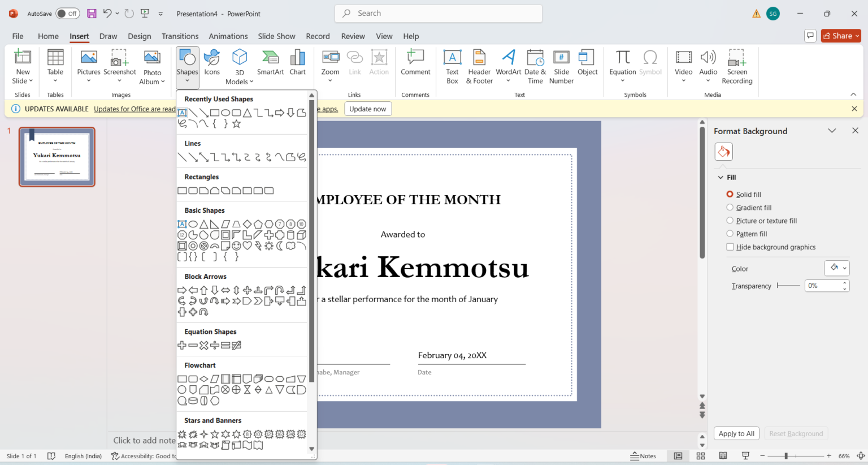The width and height of the screenshot is (868, 465).
Task: Open the Review ribbon tab
Action: coord(353,36)
